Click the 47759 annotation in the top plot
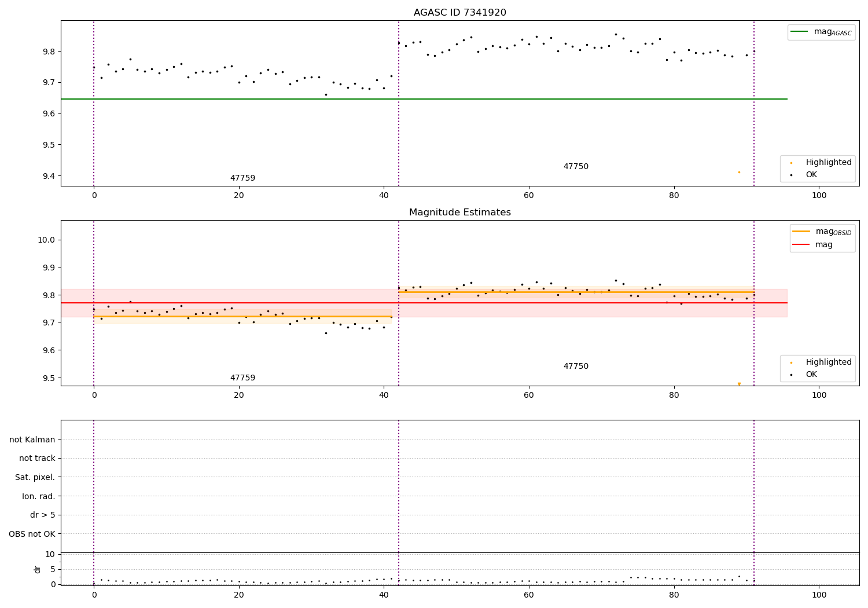The height and width of the screenshot is (608, 868). (x=242, y=178)
